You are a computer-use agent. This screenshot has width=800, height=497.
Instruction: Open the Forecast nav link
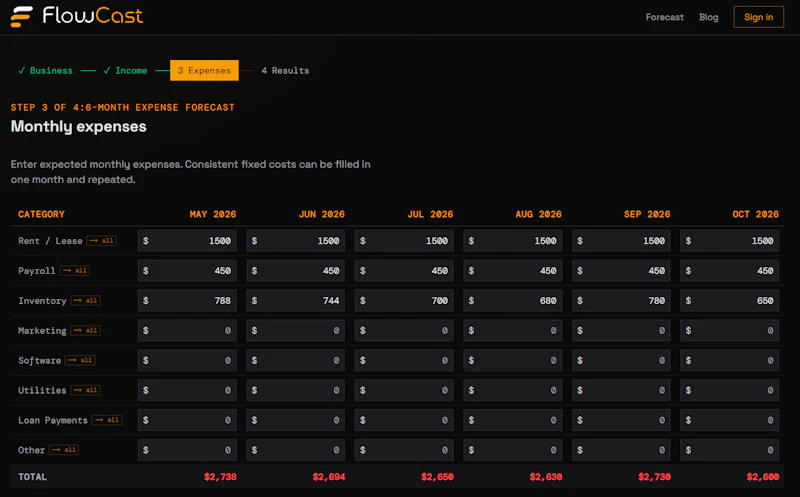664,17
